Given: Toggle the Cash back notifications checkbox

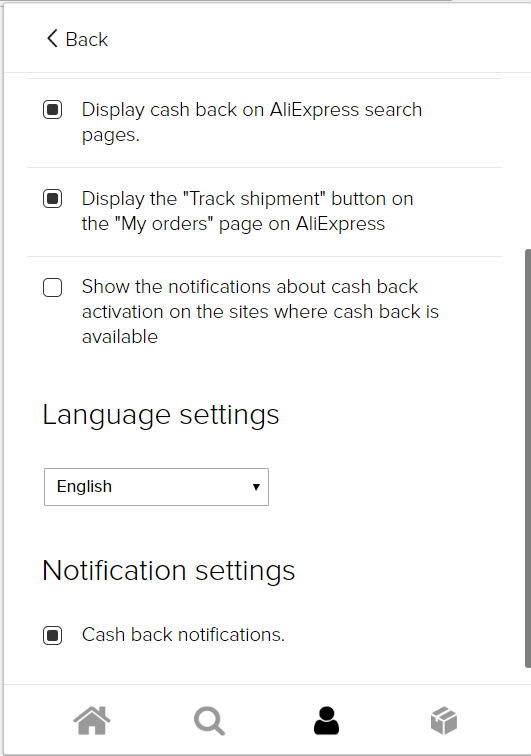Looking at the screenshot, I should (x=53, y=635).
